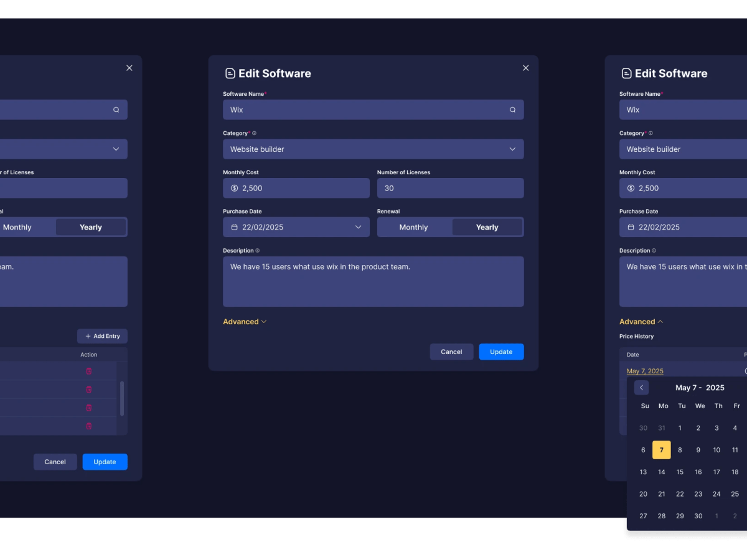Viewport: 747px width, 560px height.
Task: Select day 15 in the calendar popup
Action: tap(680, 472)
